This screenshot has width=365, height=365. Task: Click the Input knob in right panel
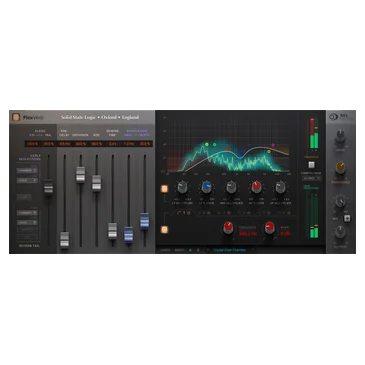[x=340, y=136]
